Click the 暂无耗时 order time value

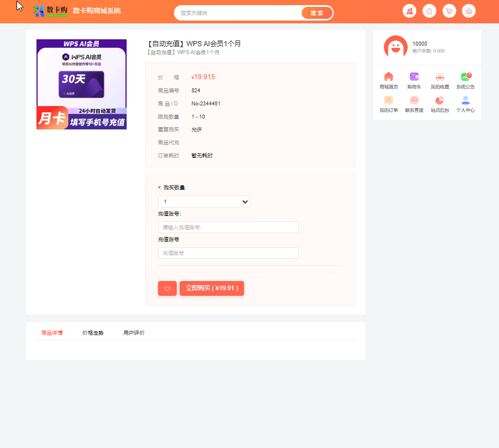202,156
